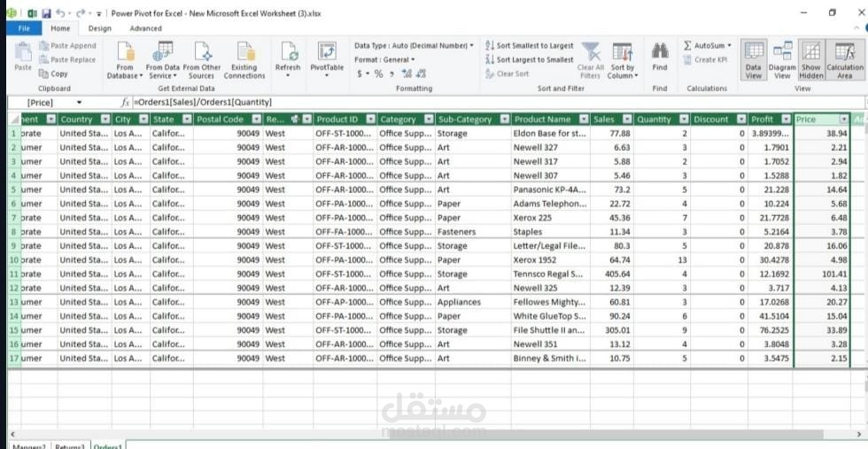
Task: Open the Returns1 sheet tab
Action: pyautogui.click(x=70, y=445)
